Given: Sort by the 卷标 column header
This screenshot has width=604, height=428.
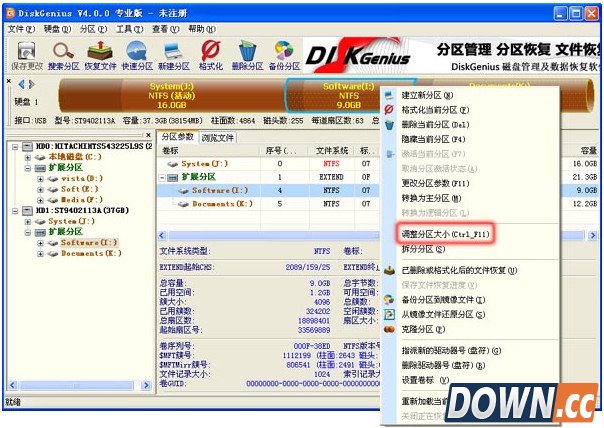Looking at the screenshot, I should (209, 151).
